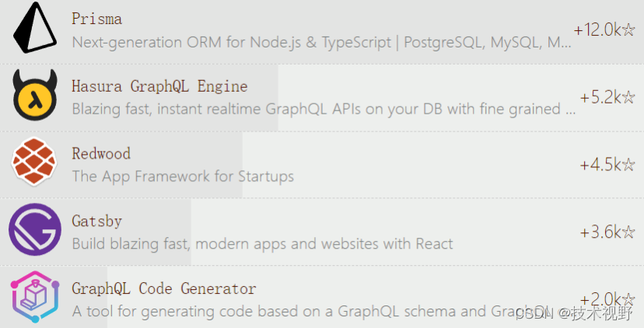The image size is (644, 328).
Task: Open the Prisma project title
Action: point(97,19)
